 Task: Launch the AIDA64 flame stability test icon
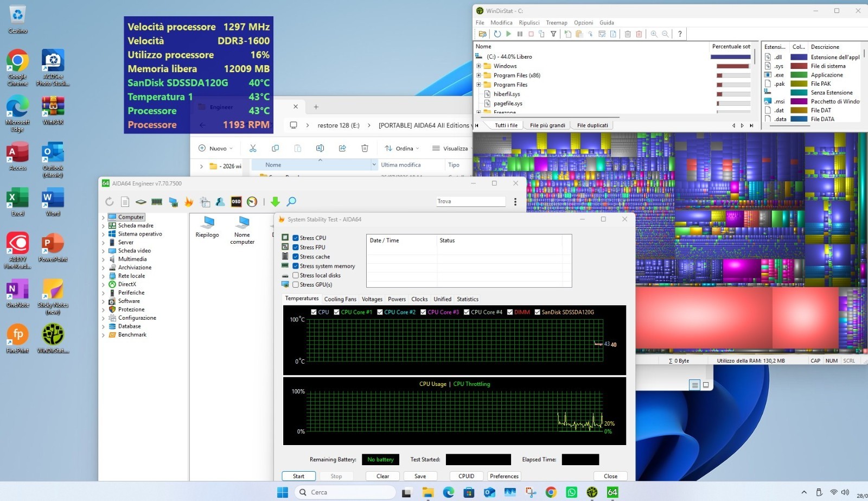coord(189,202)
